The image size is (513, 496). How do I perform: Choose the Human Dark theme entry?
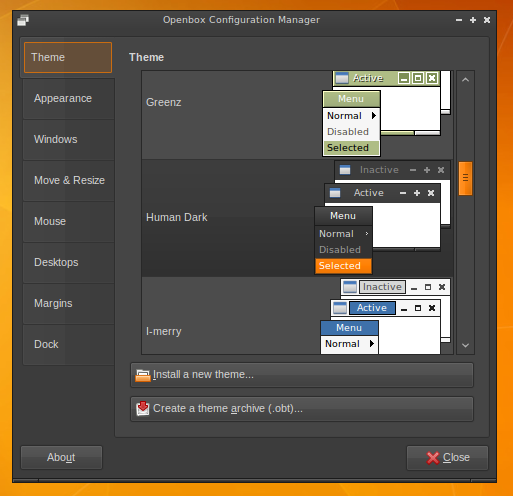(x=297, y=218)
